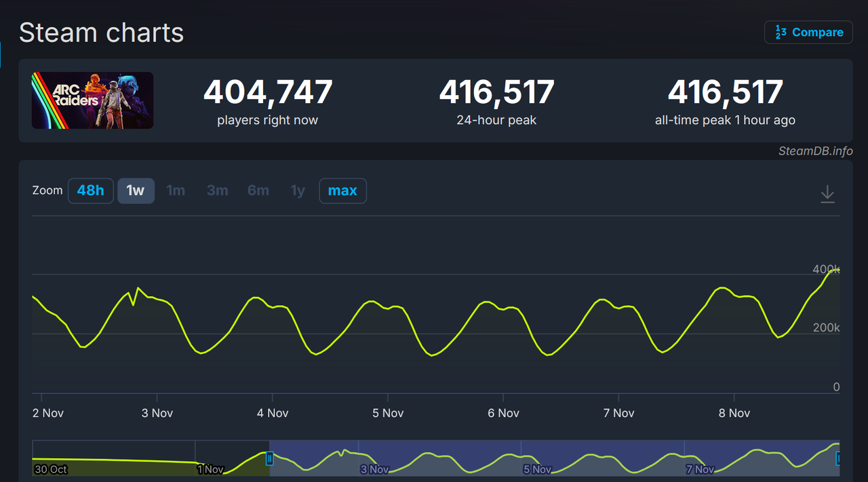Click the Compare button
The image size is (868, 482).
tap(808, 33)
